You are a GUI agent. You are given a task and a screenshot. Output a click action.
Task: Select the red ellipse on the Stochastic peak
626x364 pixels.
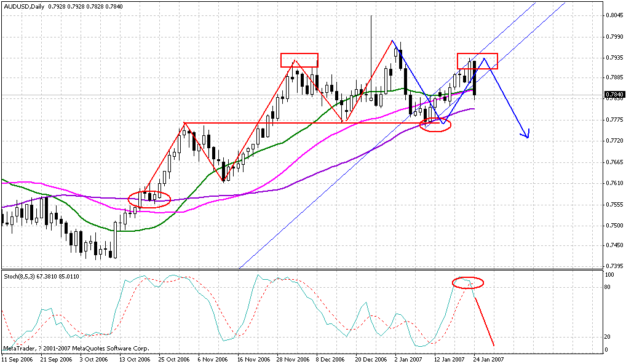coord(467,283)
